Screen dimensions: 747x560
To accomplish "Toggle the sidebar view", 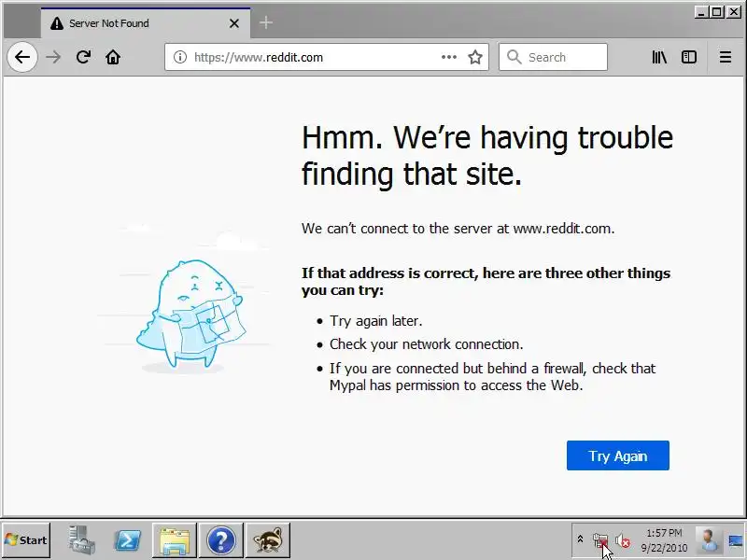I will 689,57.
